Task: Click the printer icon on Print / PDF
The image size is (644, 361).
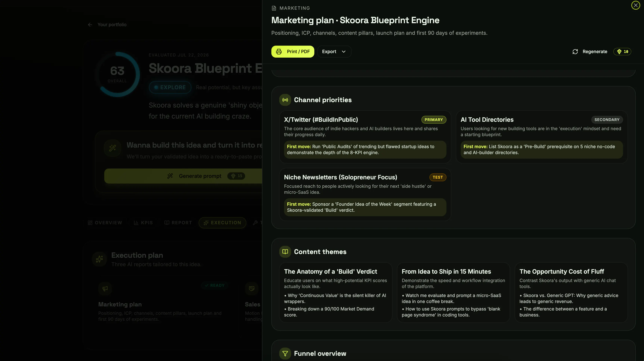Action: tap(279, 52)
